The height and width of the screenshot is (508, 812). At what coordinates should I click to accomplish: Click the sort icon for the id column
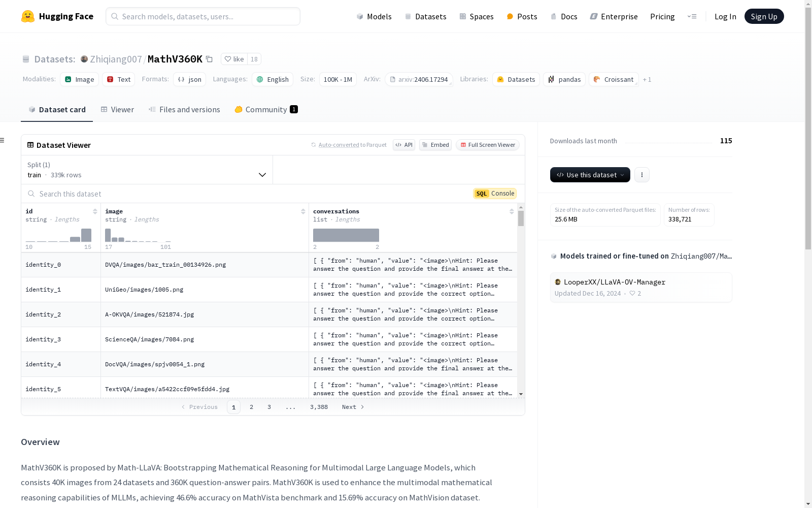click(x=95, y=211)
